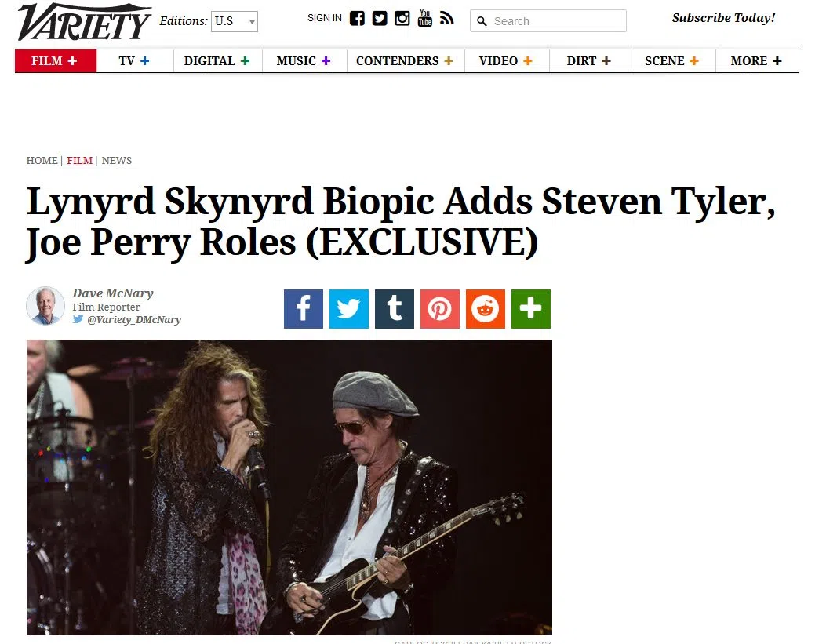Click the SIGN IN link
826x644 pixels.
coord(325,18)
